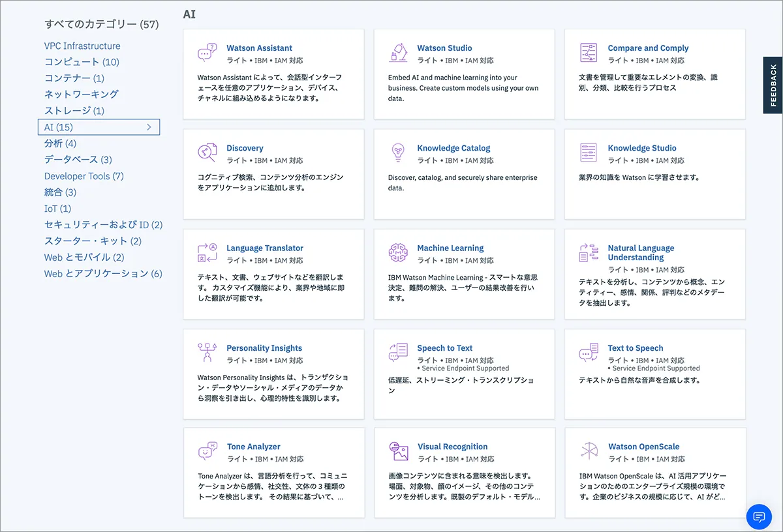Click the Text to Speech icon
783x532 pixels.
589,353
